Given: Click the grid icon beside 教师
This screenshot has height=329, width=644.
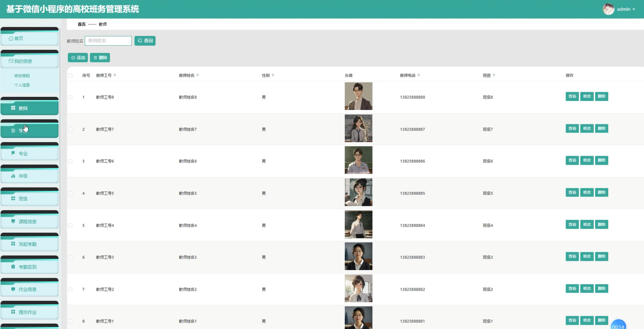Looking at the screenshot, I should pyautogui.click(x=13, y=108).
